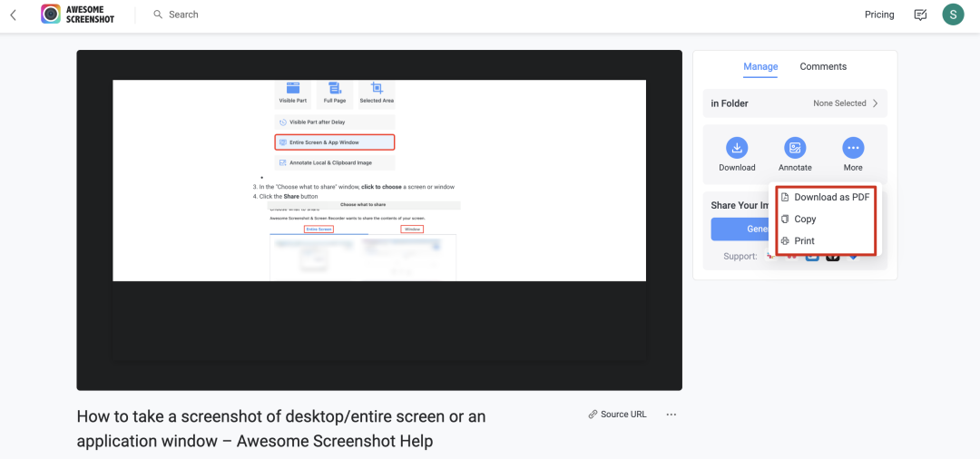Screen dimensions: 980x459
Task: Click 'Share Your Im' heading text
Action: point(740,205)
